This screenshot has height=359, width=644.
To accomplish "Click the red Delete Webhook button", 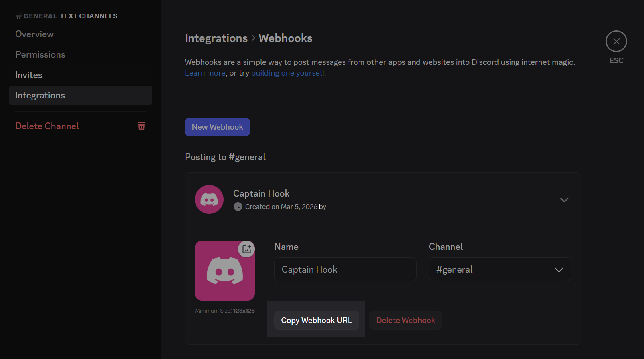I will click(x=406, y=320).
